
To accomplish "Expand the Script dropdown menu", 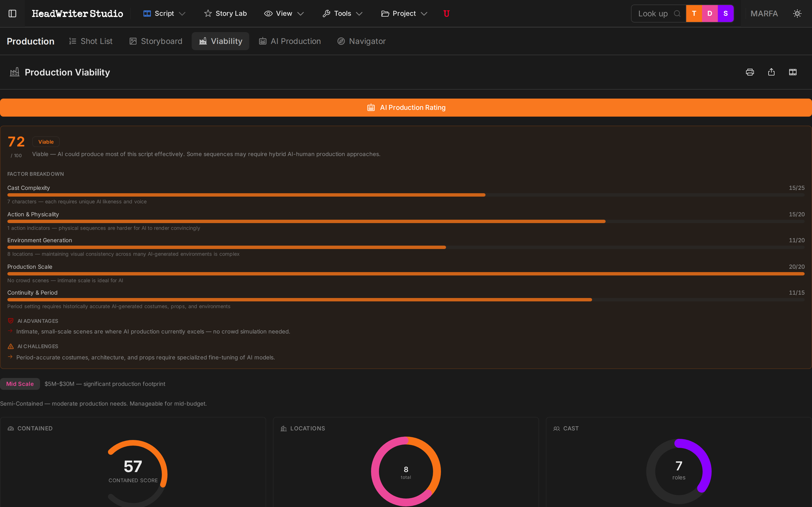I will click(164, 14).
